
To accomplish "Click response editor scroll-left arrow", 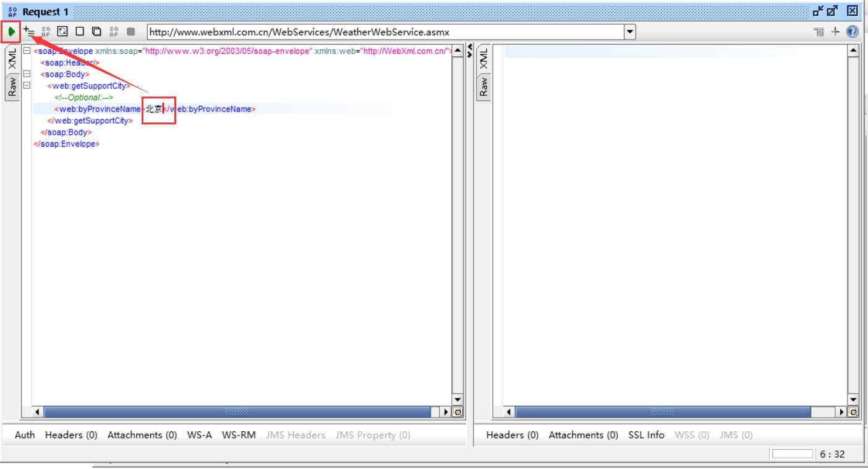I will (x=509, y=411).
